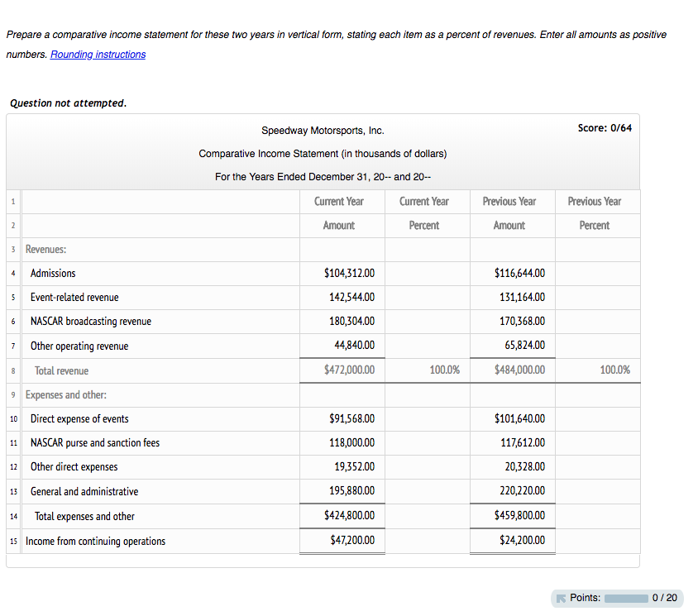Click Income from continuing operations percent cell
The height and width of the screenshot is (616, 698).
(427, 540)
